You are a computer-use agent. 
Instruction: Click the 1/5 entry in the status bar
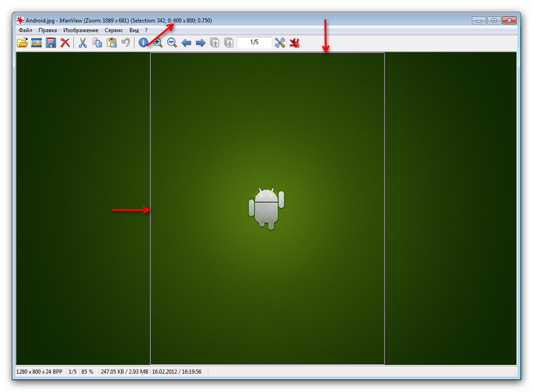[x=72, y=372]
